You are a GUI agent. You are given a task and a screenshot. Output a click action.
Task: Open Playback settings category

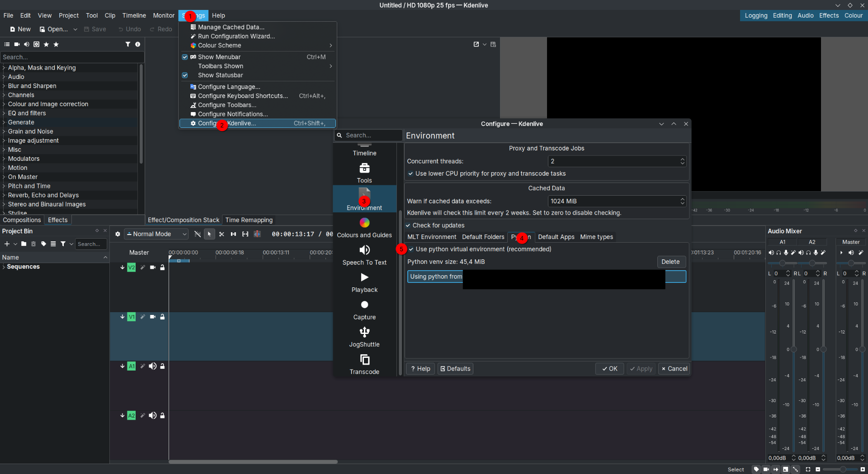364,283
